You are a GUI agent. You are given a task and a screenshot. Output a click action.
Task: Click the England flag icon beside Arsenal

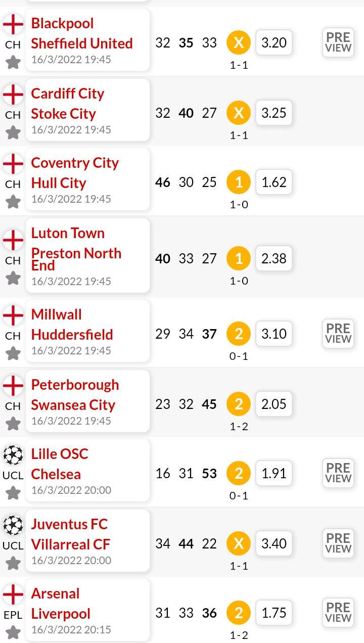tap(13, 594)
